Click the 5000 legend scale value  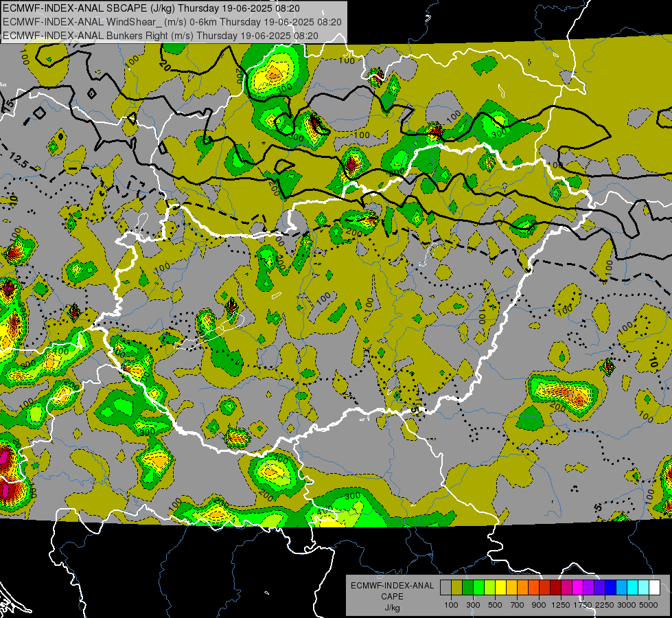coord(649,605)
